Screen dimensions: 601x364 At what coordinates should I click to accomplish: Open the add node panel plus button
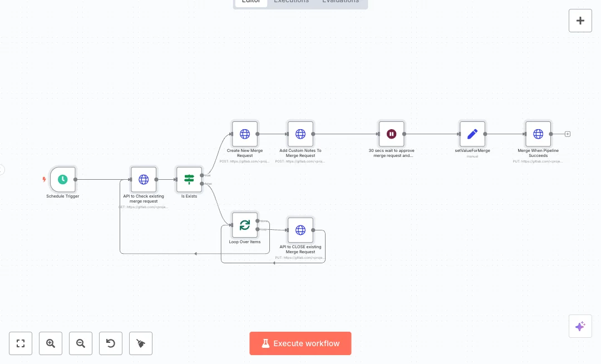tap(580, 21)
